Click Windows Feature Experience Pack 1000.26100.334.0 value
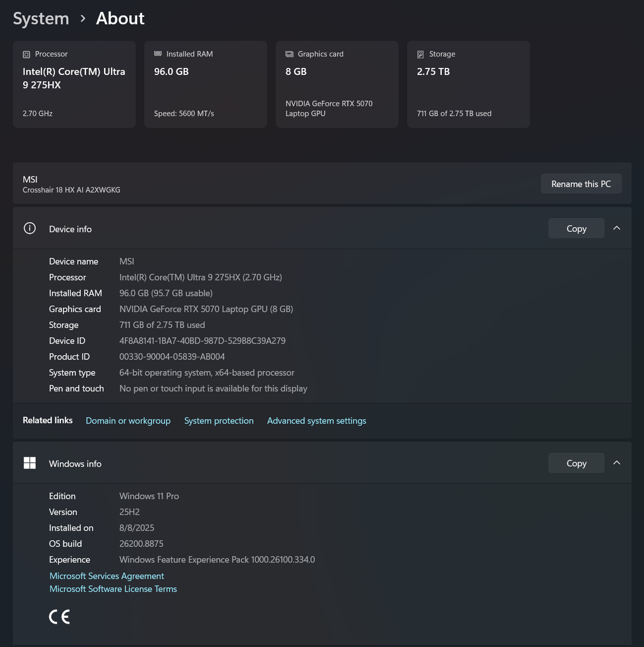Screen dimensions: 644x647 [217, 560]
